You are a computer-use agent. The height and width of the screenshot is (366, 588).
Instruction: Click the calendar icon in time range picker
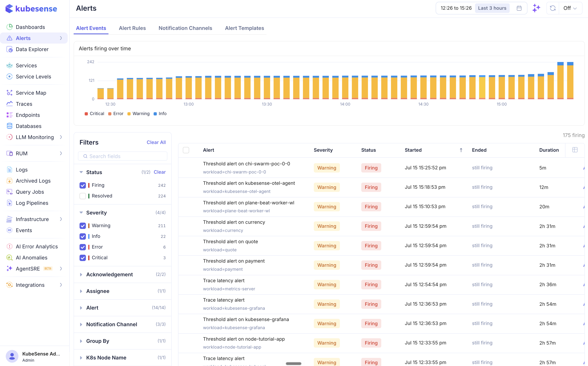point(519,8)
